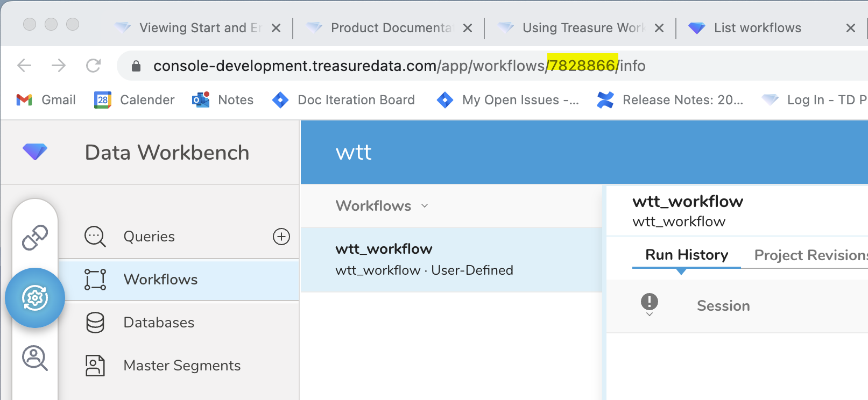This screenshot has height=400, width=868.
Task: Open the audience search icon in the rail
Action: click(35, 358)
